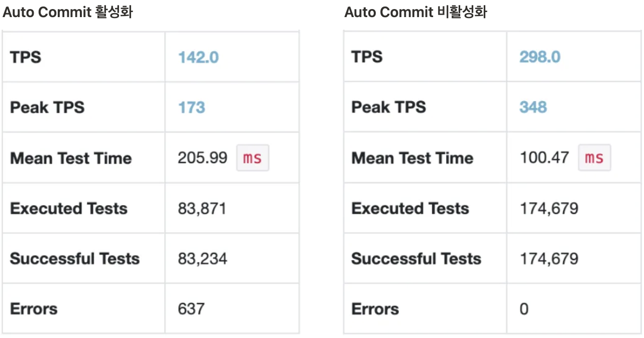Select the left table's Errors label
The width and height of the screenshot is (644, 338).
click(34, 309)
